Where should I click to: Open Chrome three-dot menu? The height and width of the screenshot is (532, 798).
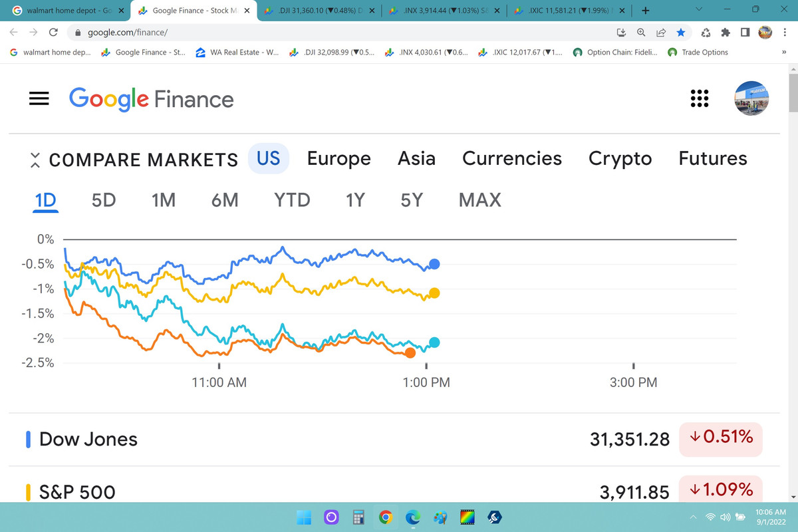(785, 32)
